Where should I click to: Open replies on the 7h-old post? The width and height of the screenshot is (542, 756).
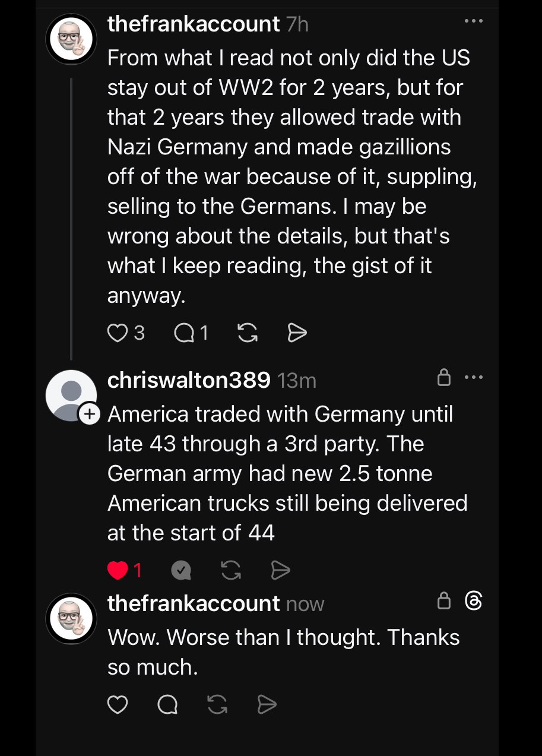[x=183, y=333]
